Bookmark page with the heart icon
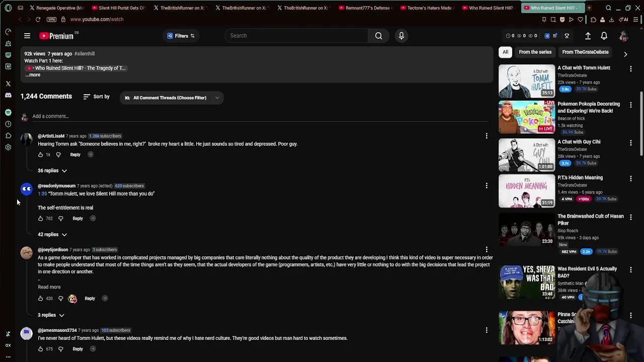Image resolution: width=644 pixels, height=362 pixels. point(580,20)
